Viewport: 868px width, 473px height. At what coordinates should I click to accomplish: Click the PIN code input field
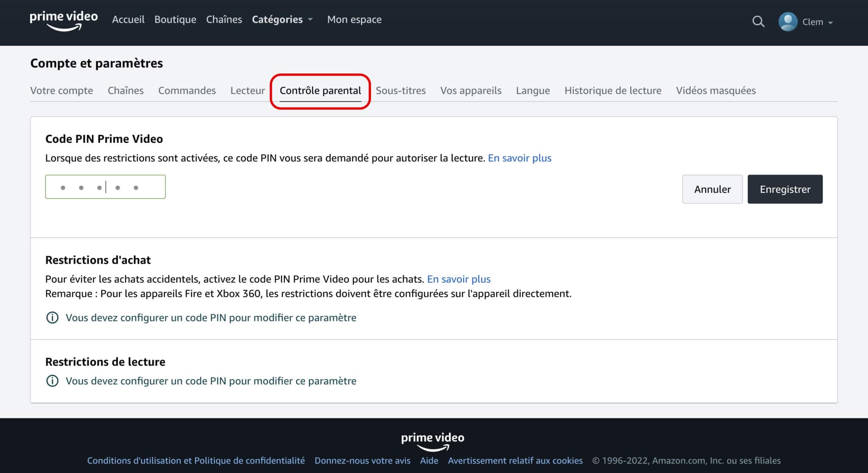[x=106, y=187]
